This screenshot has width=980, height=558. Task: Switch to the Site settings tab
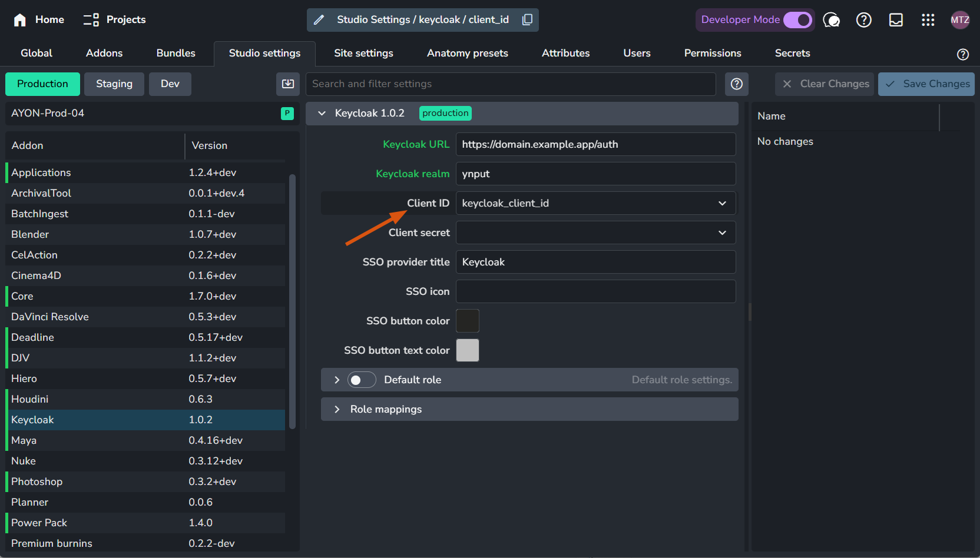pyautogui.click(x=363, y=54)
